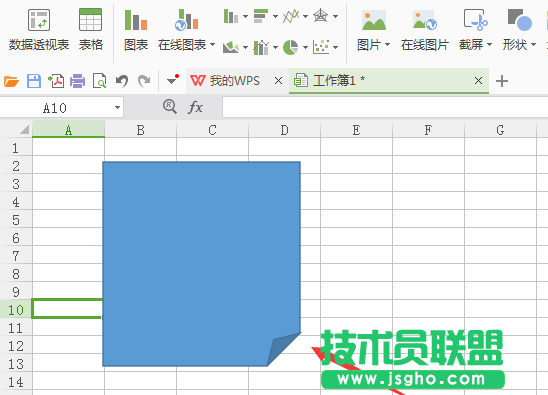548x395 pixels.
Task: Click cell E5
Action: click(356, 219)
